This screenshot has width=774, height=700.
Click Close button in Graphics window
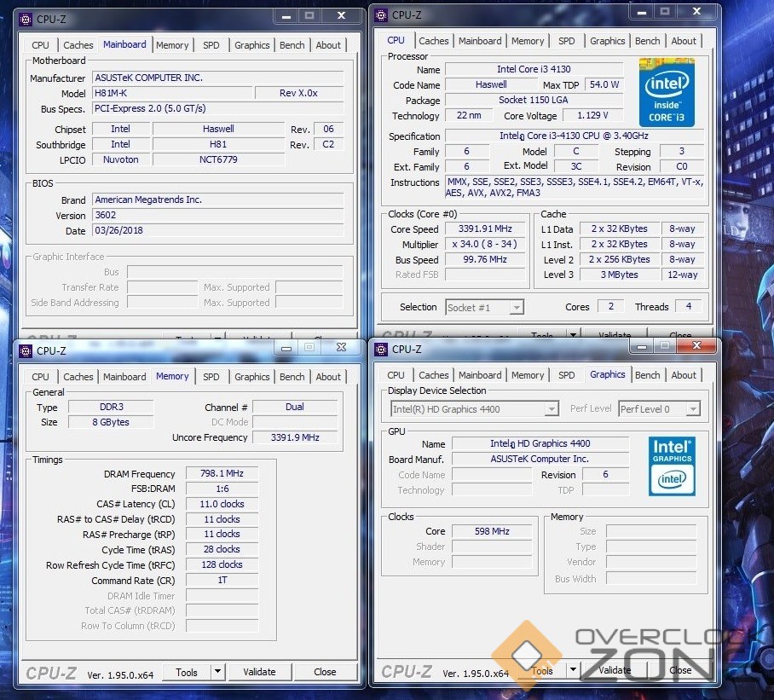coord(680,670)
